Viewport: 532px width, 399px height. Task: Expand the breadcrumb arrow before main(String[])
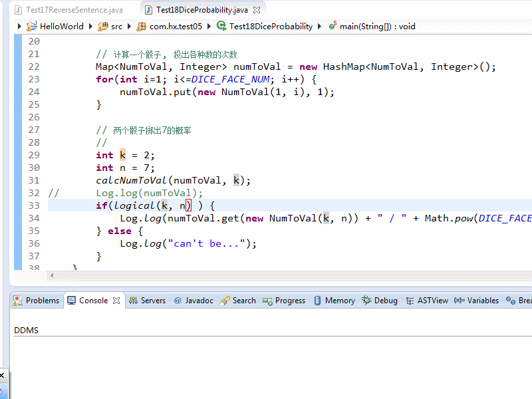[319, 26]
